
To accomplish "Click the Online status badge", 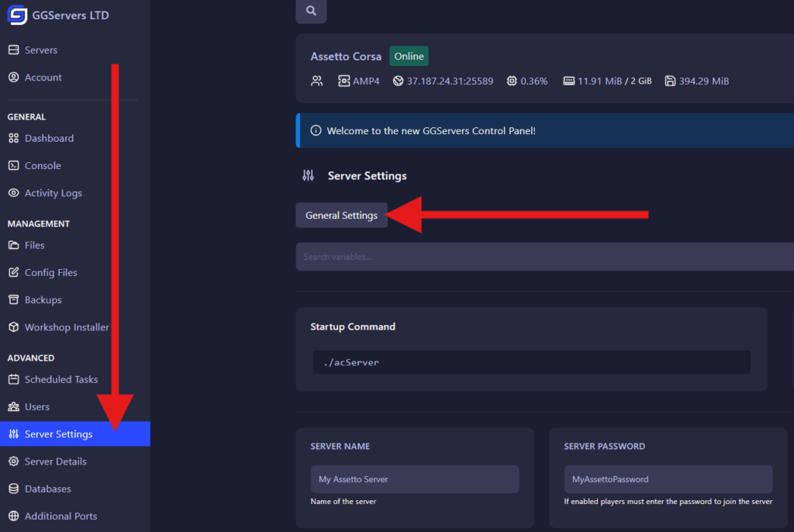I will [x=409, y=56].
